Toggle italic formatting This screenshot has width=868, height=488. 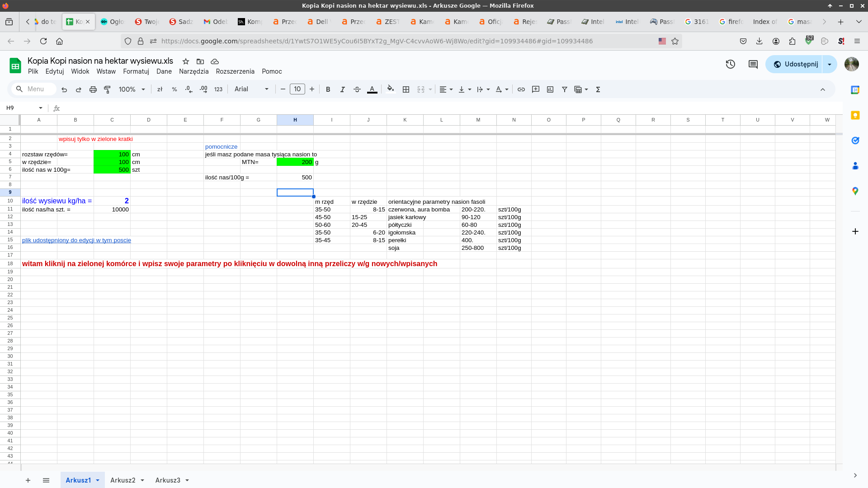point(342,89)
